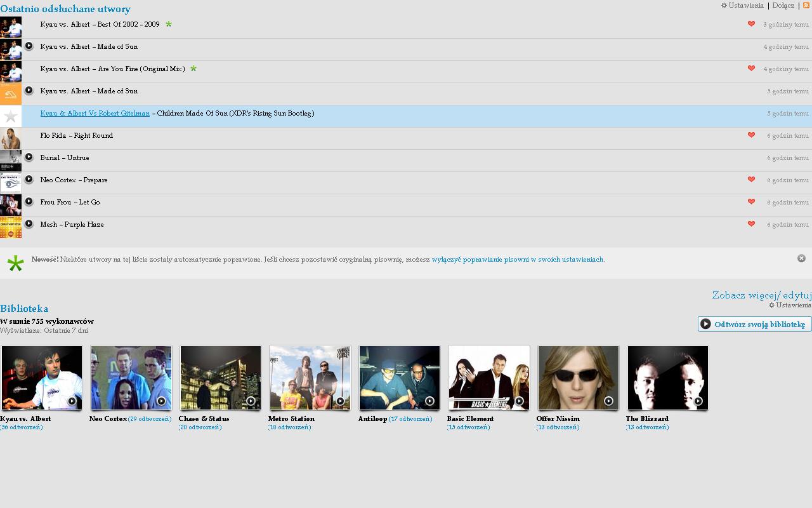Follow the "wyłączyć poprawianie pisowni" settings link
The image size is (812, 508).
coord(517,260)
